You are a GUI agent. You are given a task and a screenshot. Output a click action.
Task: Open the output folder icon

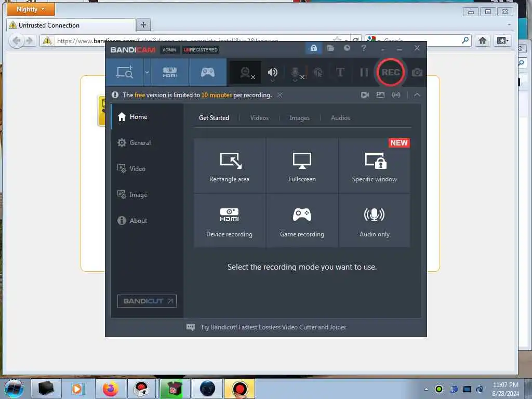[330, 48]
